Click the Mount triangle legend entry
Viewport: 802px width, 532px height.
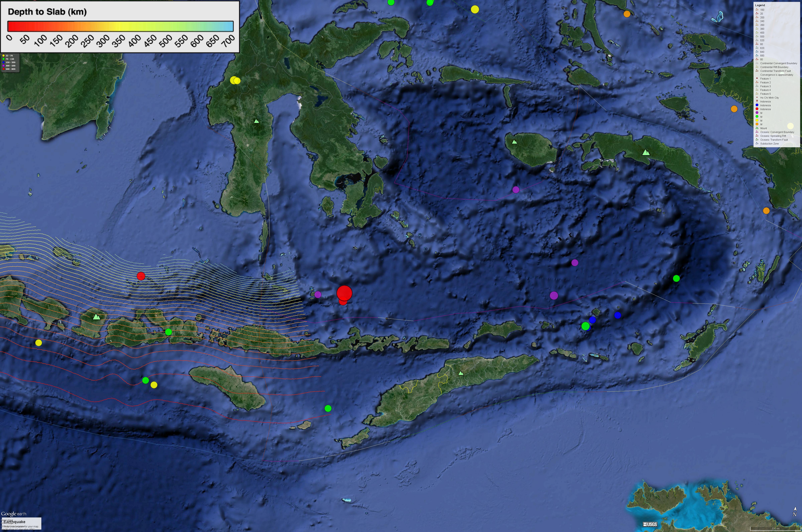(763, 128)
